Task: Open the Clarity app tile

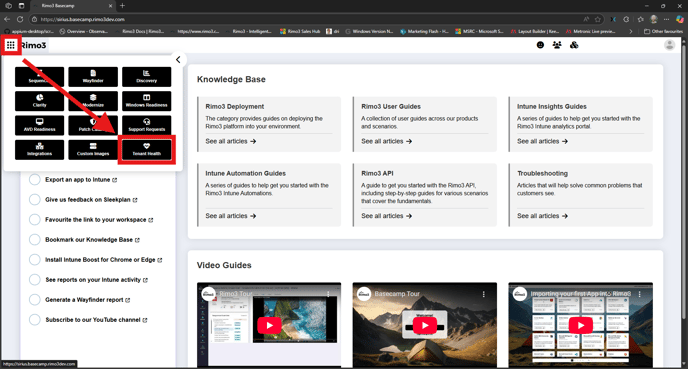Action: click(x=39, y=101)
